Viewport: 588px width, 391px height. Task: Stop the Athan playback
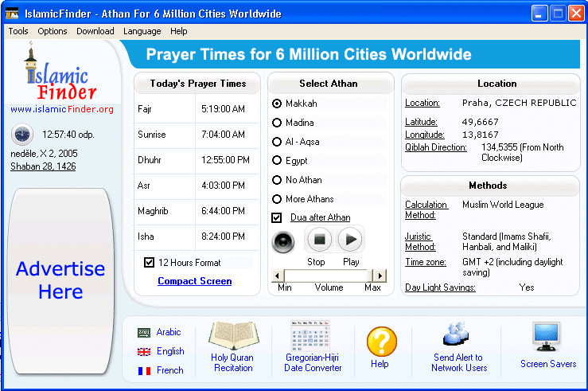[x=320, y=240]
